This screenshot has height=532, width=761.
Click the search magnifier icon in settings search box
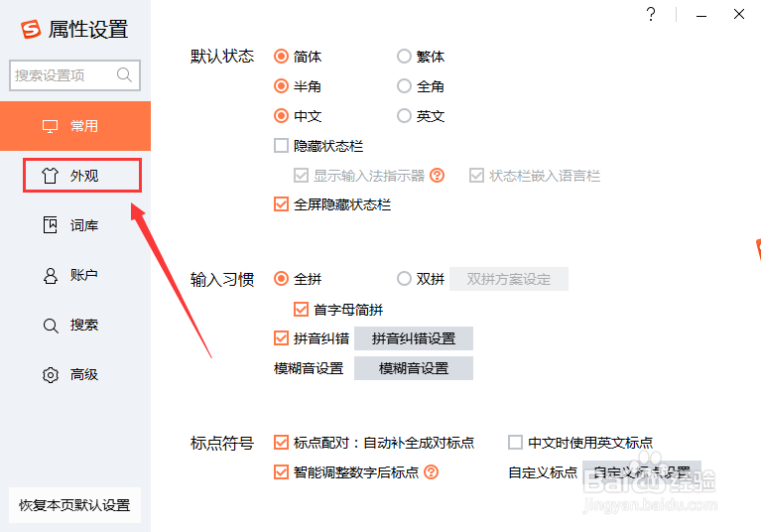124,74
